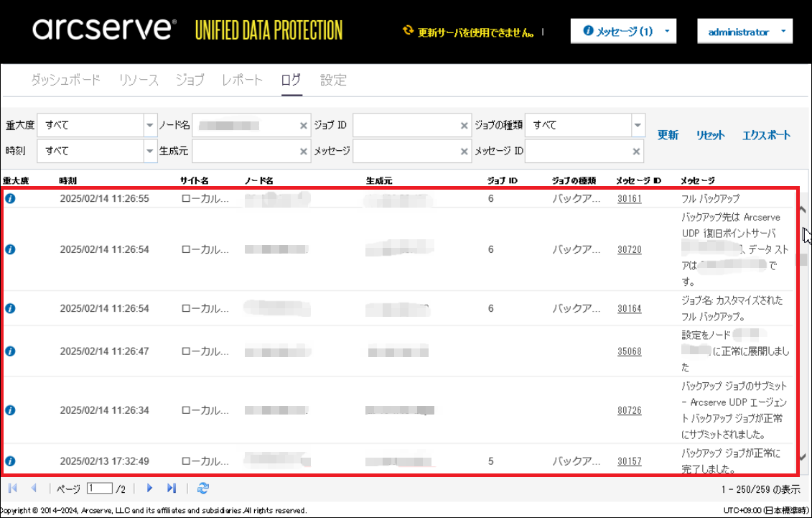Sort by the 時刻 column header
The height and width of the screenshot is (518, 812).
click(x=67, y=180)
